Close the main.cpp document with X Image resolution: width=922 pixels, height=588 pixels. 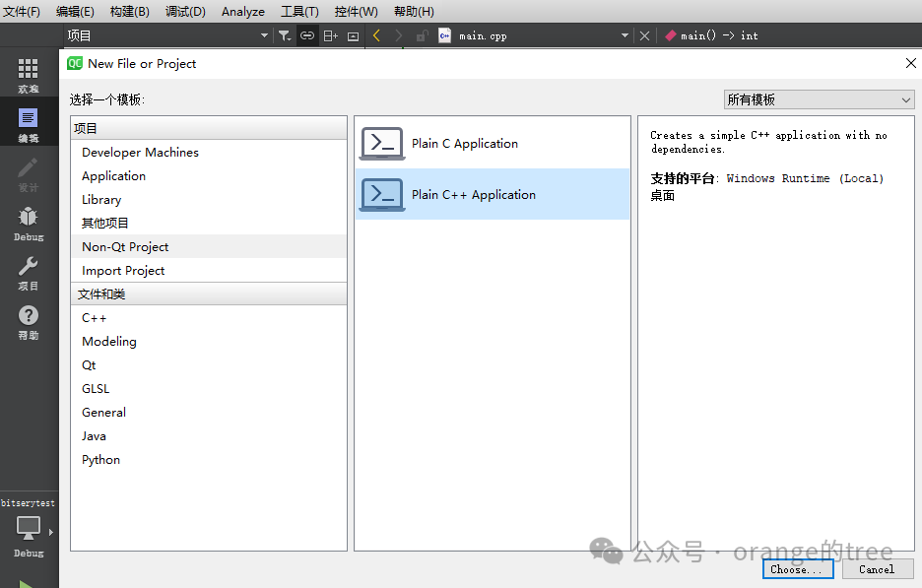[x=644, y=35]
